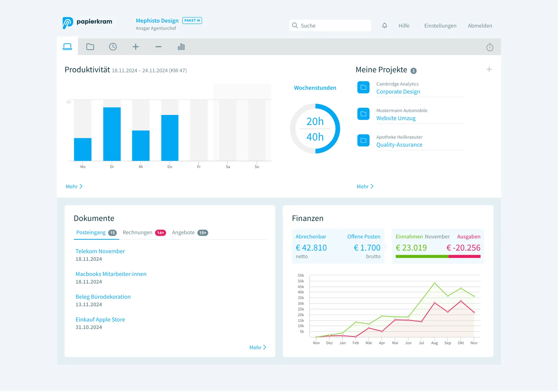The image size is (558, 392).
Task: Open the notifications bell icon
Action: [384, 25]
